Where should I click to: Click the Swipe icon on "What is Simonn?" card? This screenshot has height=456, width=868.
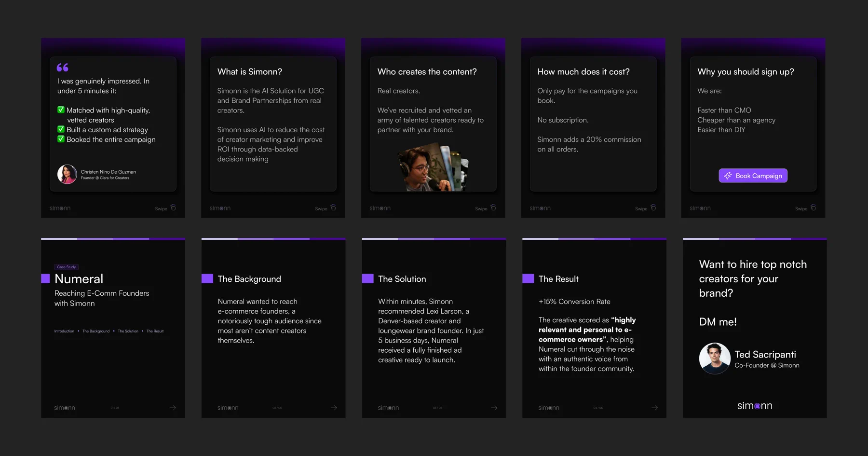[x=333, y=208]
